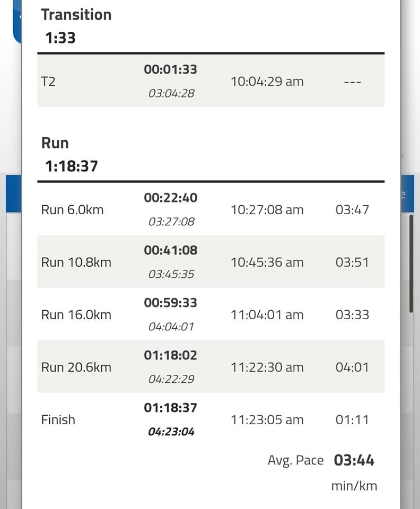420x509 pixels.
Task: Click the Run 20.6km pace 04:01
Action: coord(352,367)
